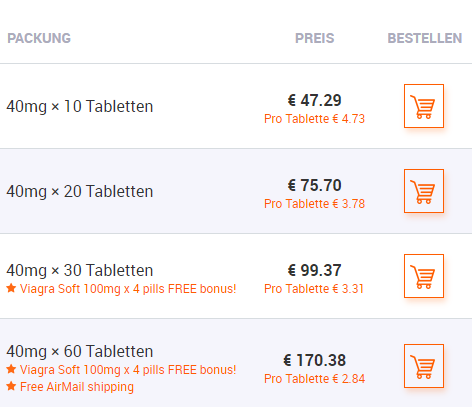This screenshot has height=407, width=472.
Task: Click the € 47.29 price
Action: tap(315, 100)
